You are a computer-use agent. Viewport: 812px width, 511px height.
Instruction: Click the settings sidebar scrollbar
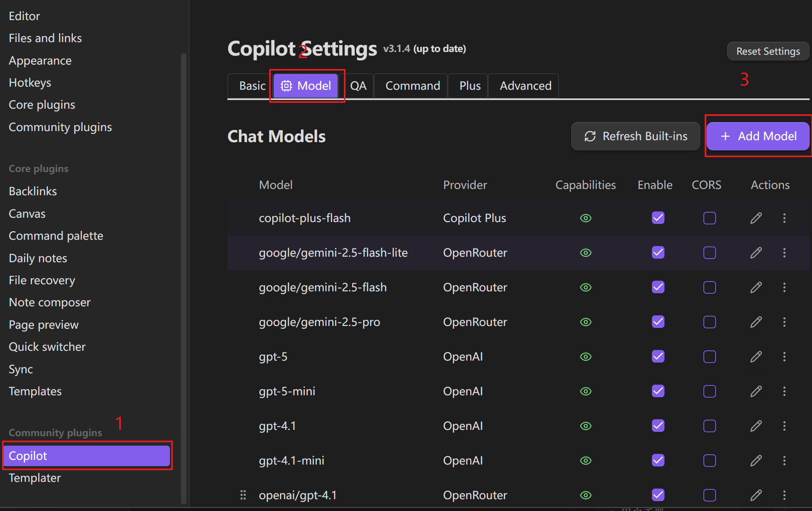(x=183, y=276)
